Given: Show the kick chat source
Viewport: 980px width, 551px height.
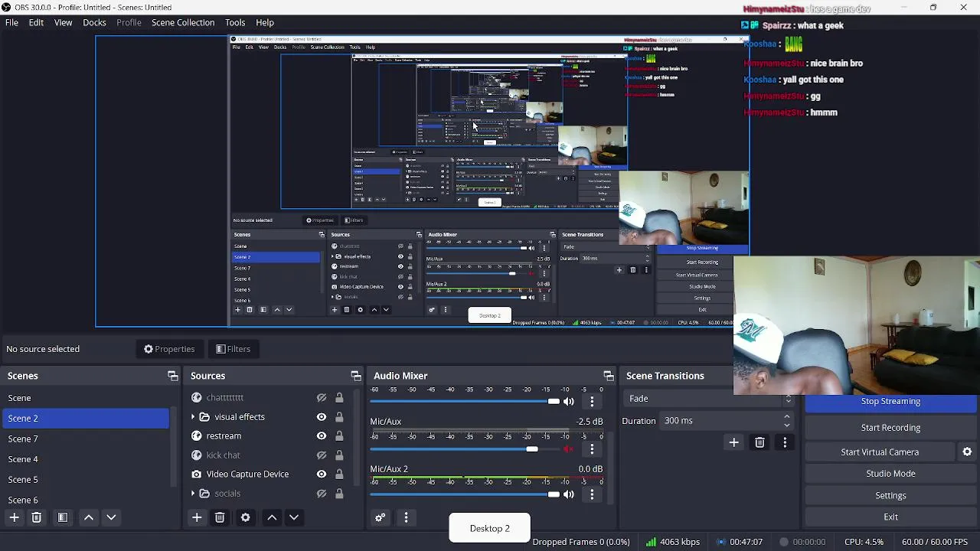Looking at the screenshot, I should coord(322,455).
